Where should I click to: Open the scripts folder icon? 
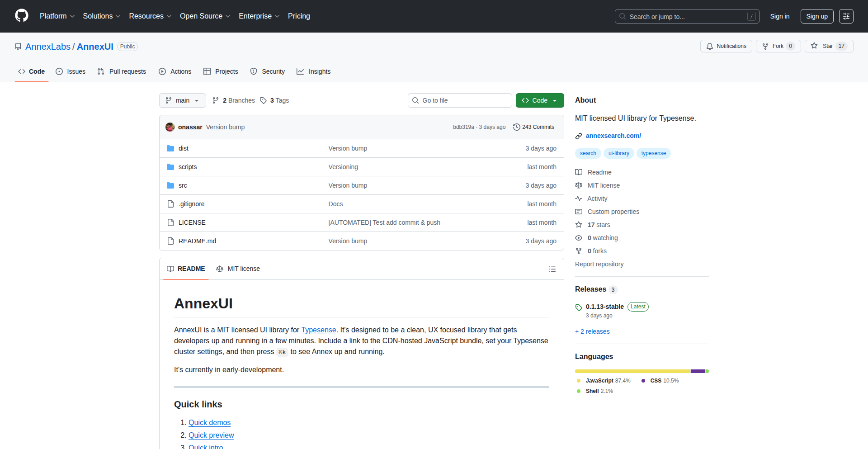pos(170,167)
